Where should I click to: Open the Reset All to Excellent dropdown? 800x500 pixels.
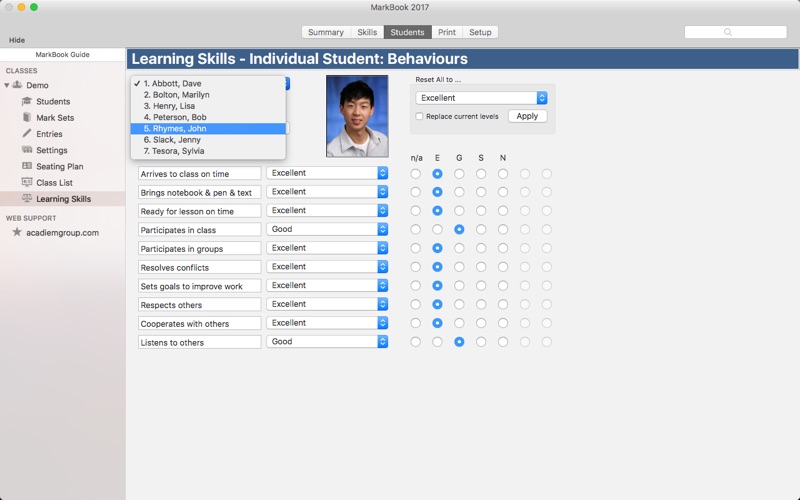(x=481, y=98)
